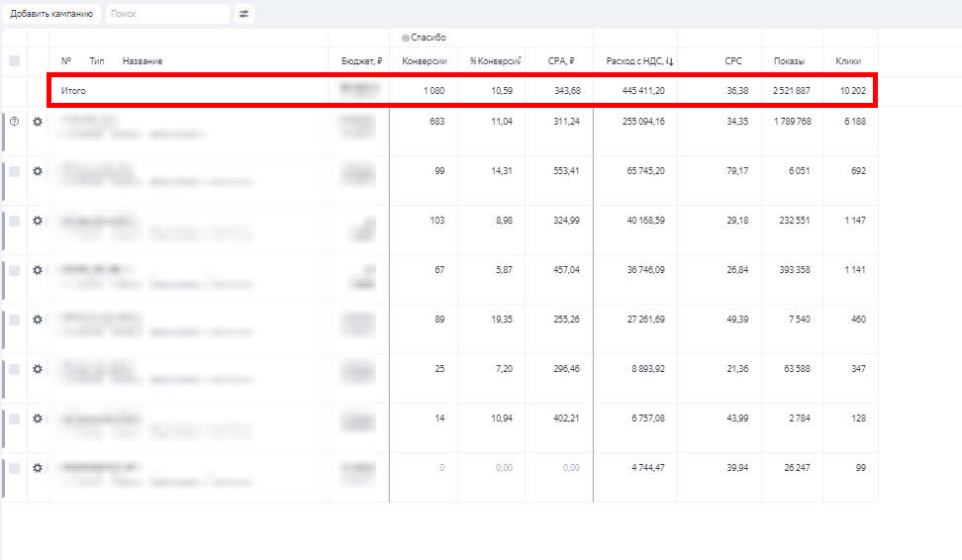The height and width of the screenshot is (560, 962).
Task: Open the filter settings icon next to search
Action: 244,14
